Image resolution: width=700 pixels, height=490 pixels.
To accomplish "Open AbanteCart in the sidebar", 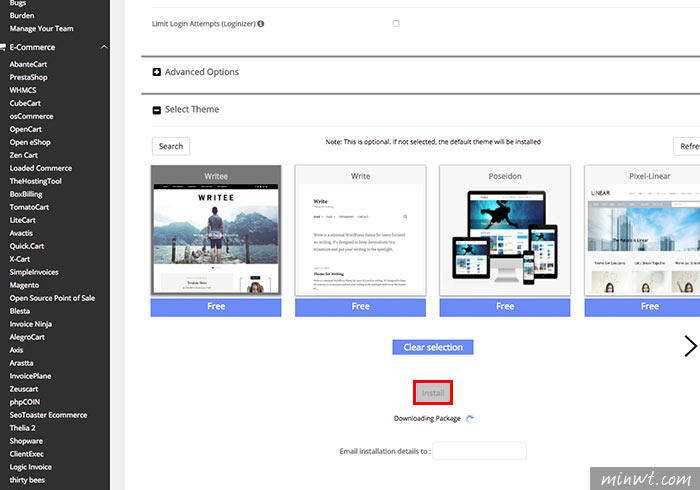I will (x=28, y=64).
